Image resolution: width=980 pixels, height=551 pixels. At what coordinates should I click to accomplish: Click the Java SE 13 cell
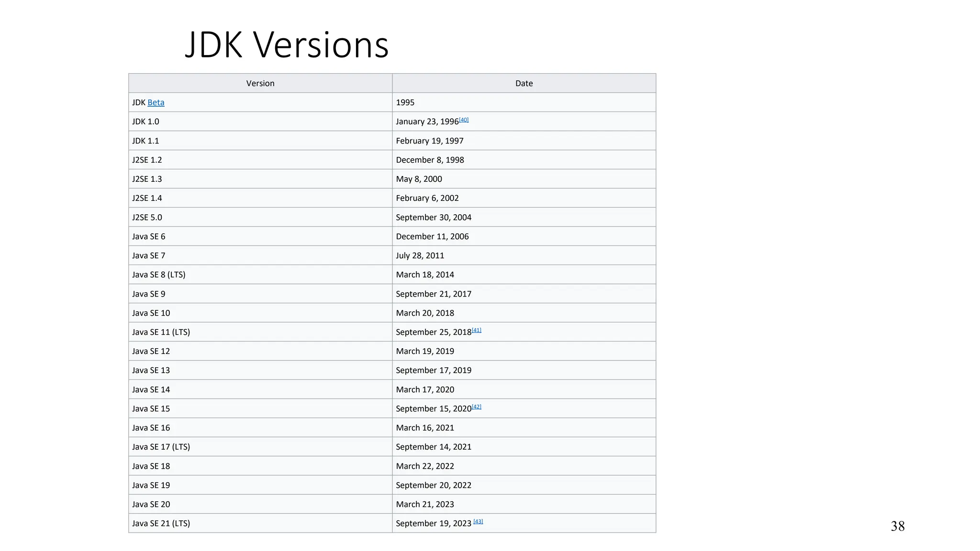(260, 370)
